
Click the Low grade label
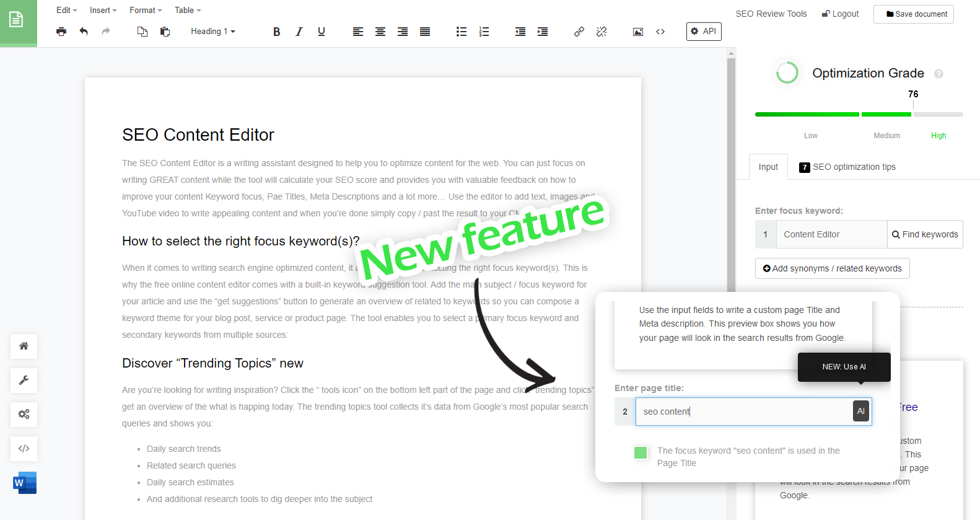click(811, 136)
